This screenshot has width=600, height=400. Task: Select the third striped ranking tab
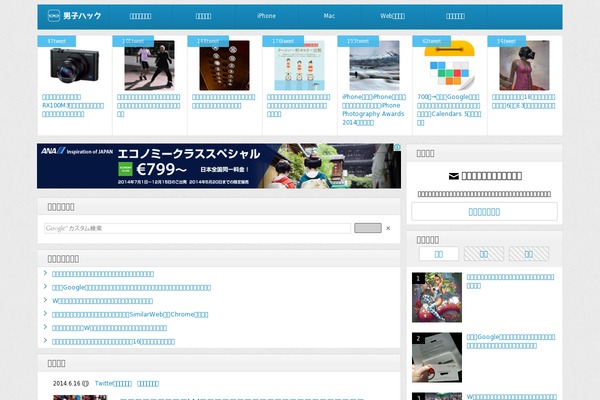tap(529, 254)
